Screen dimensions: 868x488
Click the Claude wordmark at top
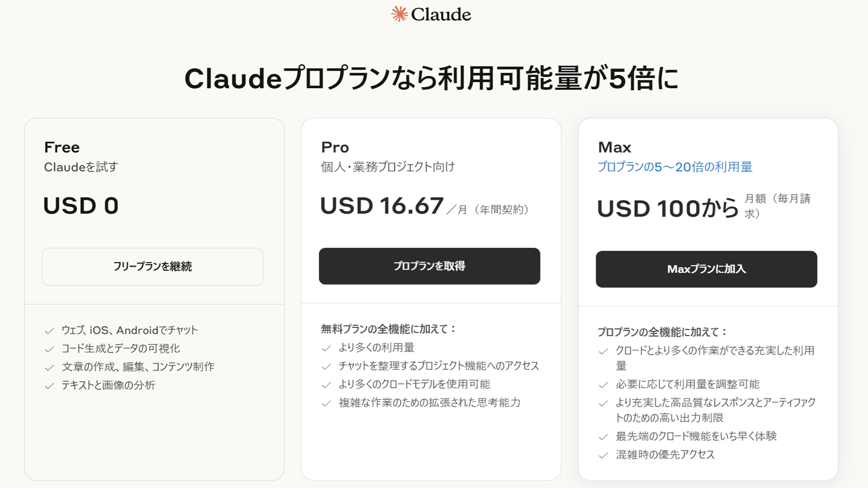coord(441,15)
